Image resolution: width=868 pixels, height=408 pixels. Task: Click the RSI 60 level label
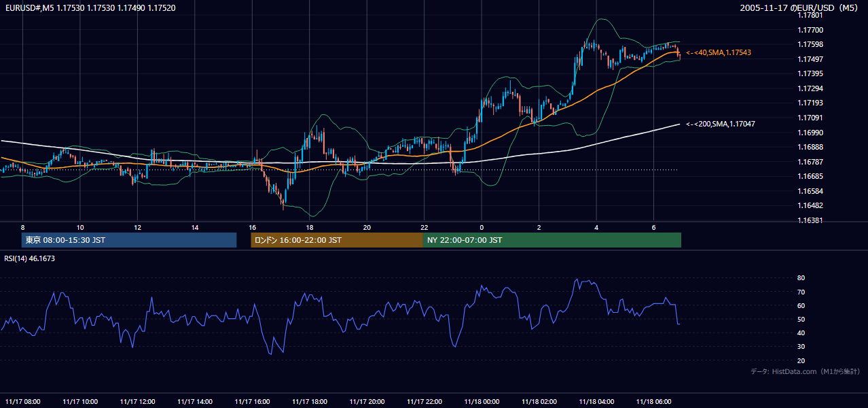801,305
